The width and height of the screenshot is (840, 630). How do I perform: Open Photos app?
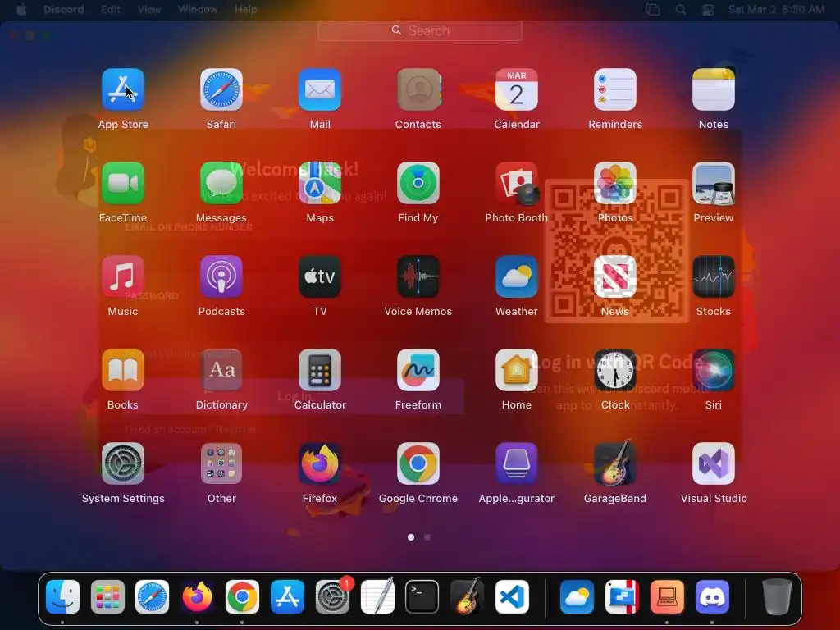click(x=615, y=183)
